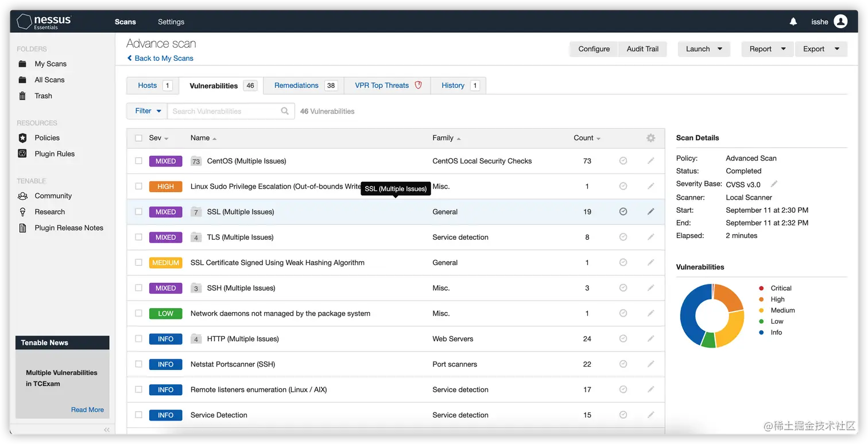Click the My Scans folder icon
The image size is (868, 444).
[22, 64]
